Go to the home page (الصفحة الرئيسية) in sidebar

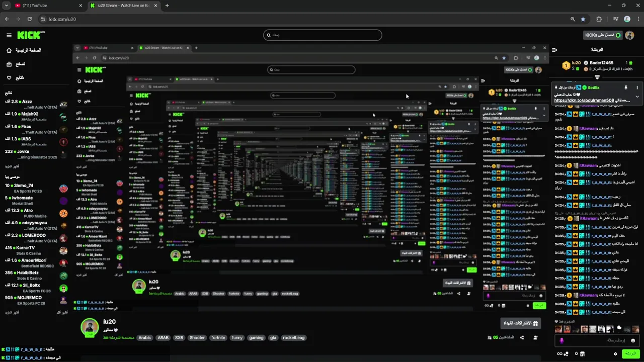tap(23, 50)
